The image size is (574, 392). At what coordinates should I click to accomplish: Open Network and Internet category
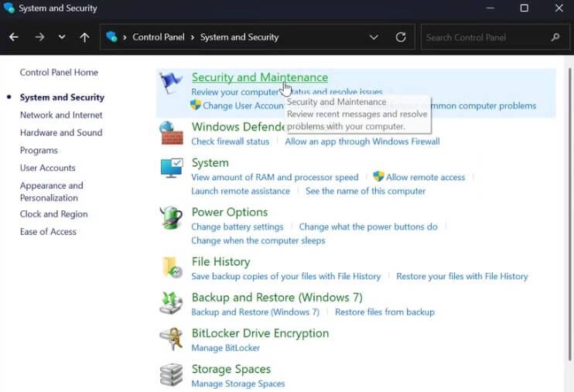coord(61,115)
